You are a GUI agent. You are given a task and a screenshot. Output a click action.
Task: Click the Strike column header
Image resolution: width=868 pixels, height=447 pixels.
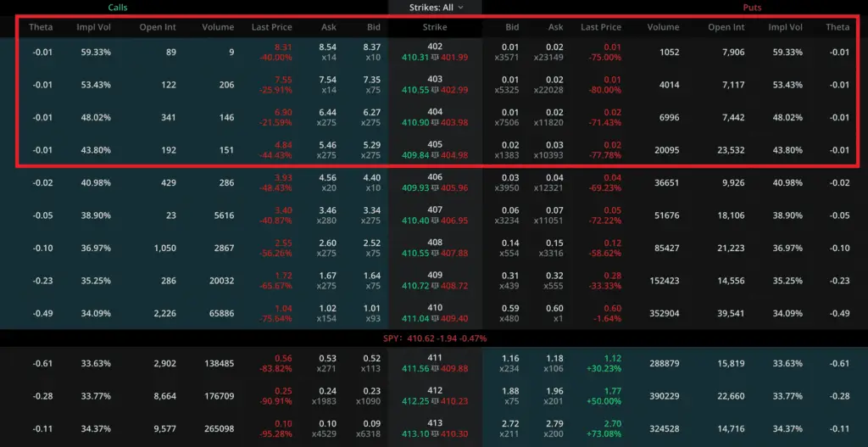click(x=435, y=27)
